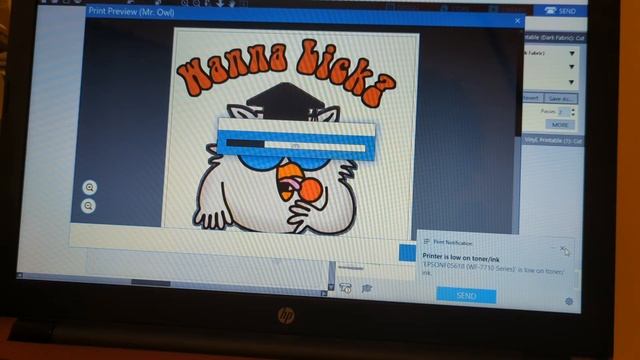This screenshot has width=640, height=360.
Task: Click the blue SEND button at the bottom
Action: click(x=466, y=296)
